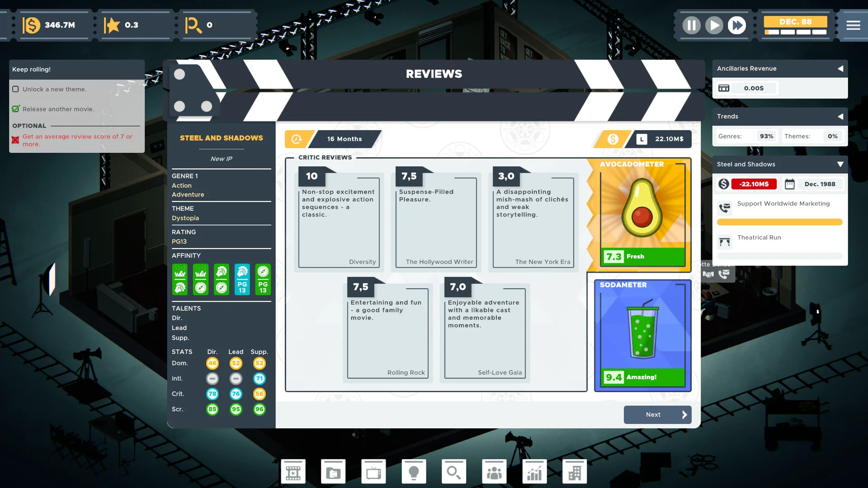This screenshot has height=488, width=868.
Task: Open the studio buildings panel
Action: pos(575,471)
